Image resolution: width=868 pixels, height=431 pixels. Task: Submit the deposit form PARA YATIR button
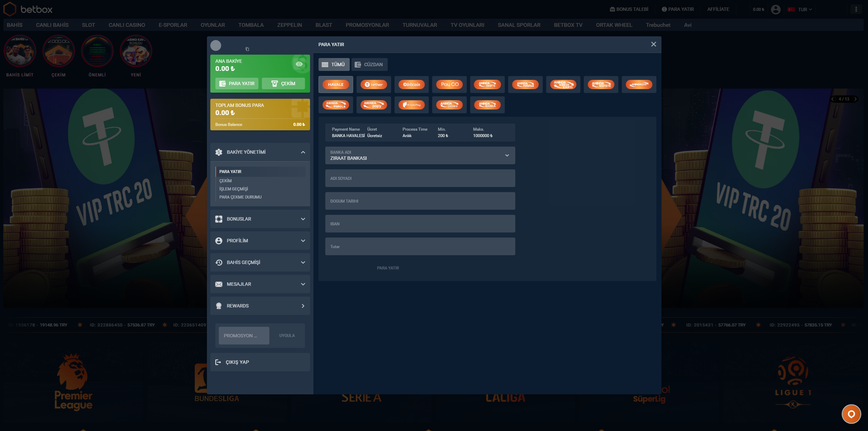[x=388, y=268]
